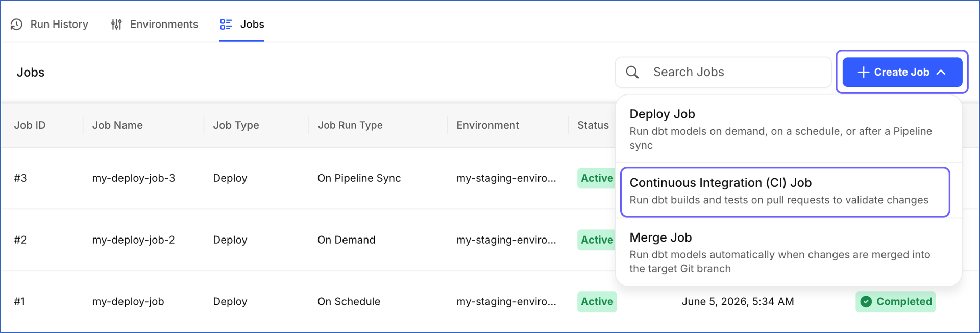Choose Deploy Job from the menu
Screen dimensions: 980x333
(789, 129)
